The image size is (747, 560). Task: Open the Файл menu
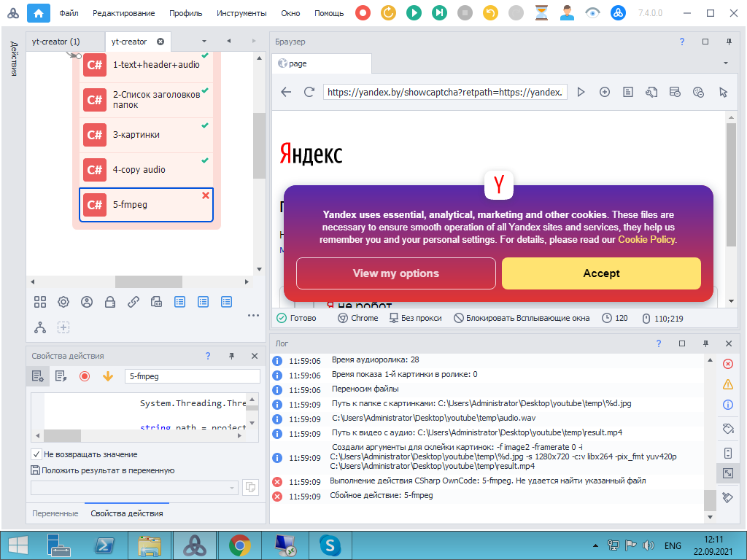pyautogui.click(x=69, y=13)
